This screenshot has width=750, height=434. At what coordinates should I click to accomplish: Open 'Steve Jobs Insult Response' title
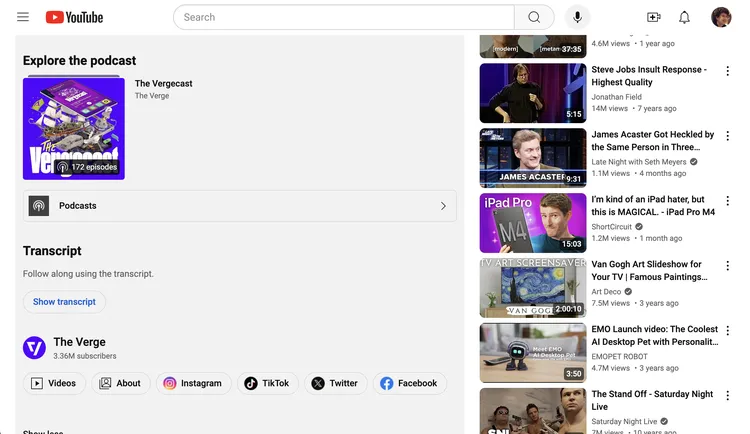coord(649,76)
